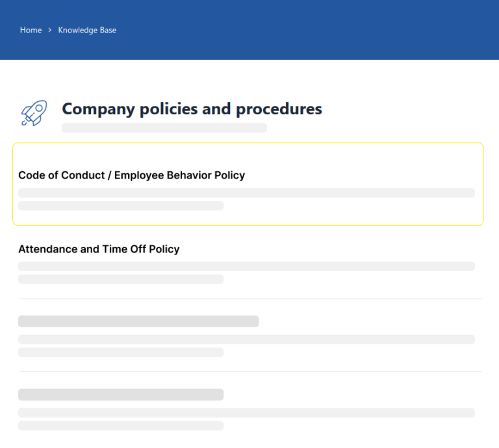This screenshot has height=448, width=499.
Task: Open the fourth article's placeholder title
Action: coord(121,395)
